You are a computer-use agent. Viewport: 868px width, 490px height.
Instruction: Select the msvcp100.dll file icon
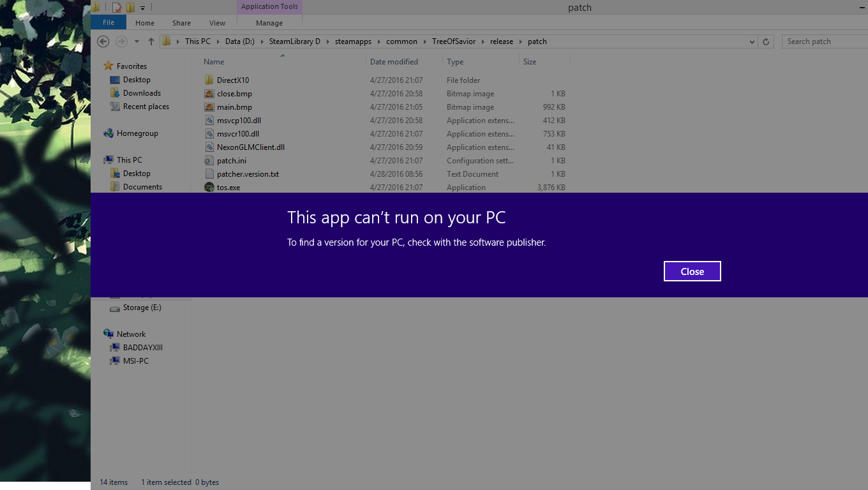(x=209, y=121)
